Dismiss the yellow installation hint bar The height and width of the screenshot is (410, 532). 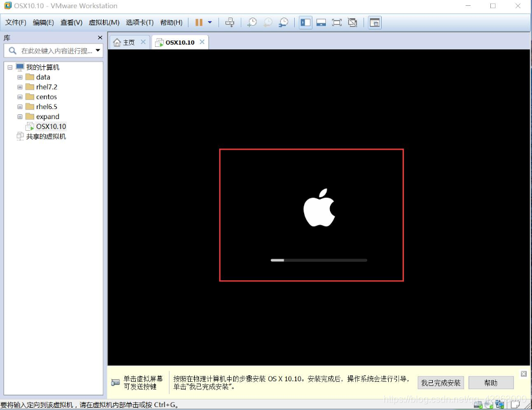pyautogui.click(x=524, y=374)
